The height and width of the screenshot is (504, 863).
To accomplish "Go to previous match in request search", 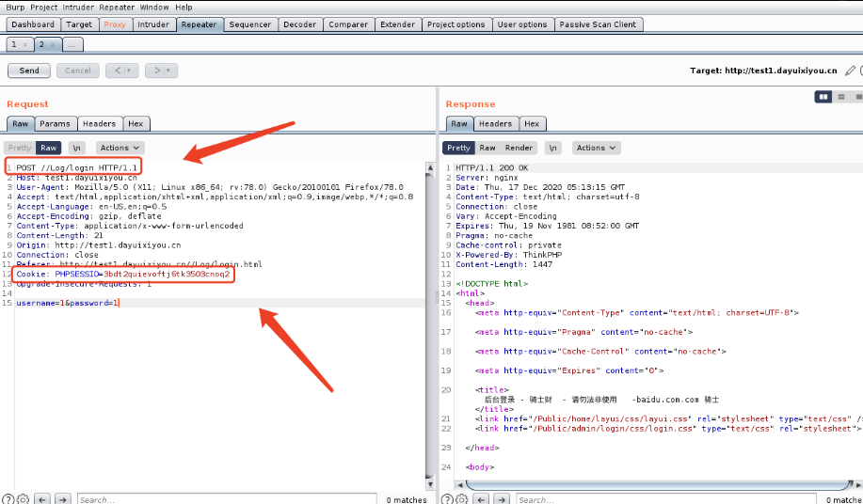I will (41, 499).
